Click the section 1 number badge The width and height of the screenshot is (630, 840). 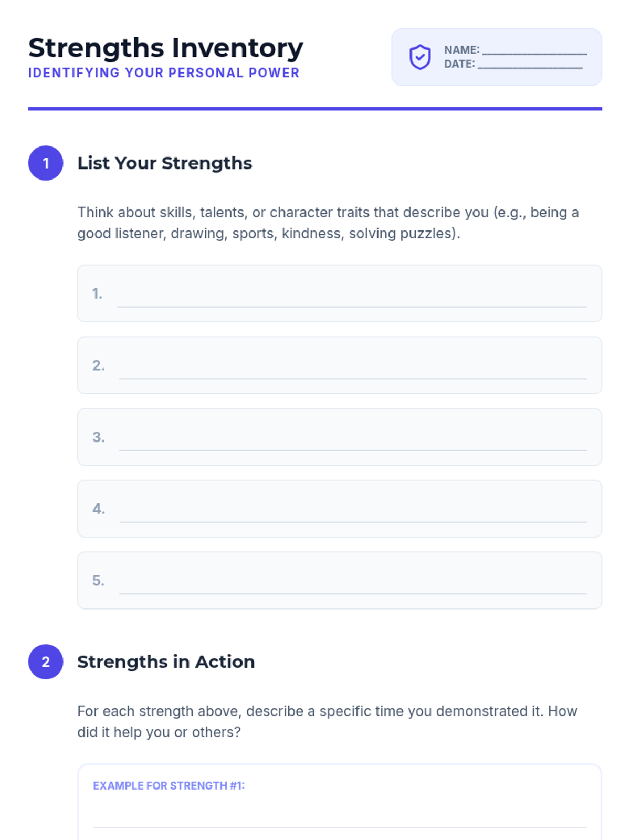point(46,163)
